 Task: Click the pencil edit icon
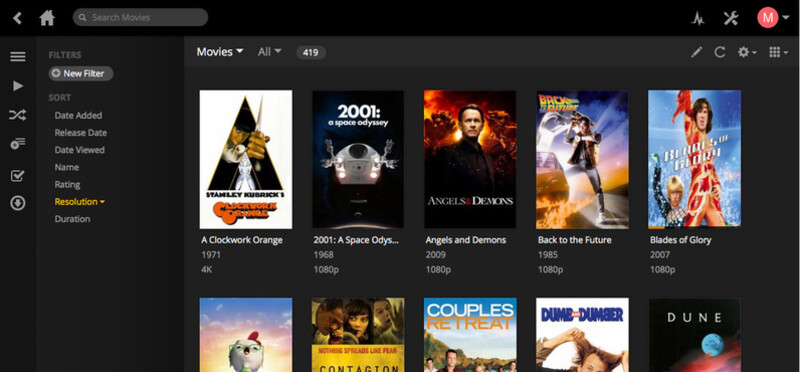point(696,52)
